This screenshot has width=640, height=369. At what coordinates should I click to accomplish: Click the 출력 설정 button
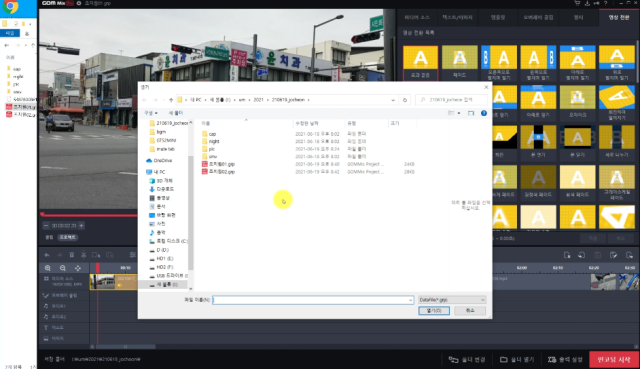[x=565, y=360]
